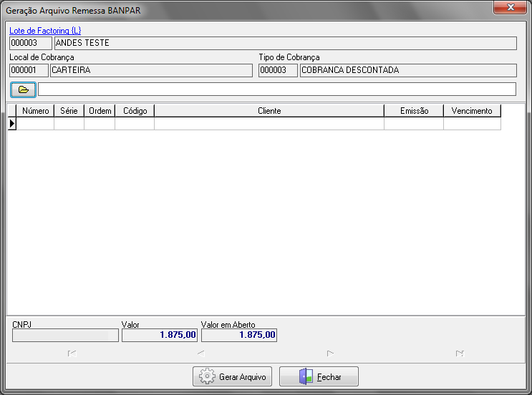This screenshot has width=532, height=395.
Task: Click the Fechar button
Action: [319, 376]
